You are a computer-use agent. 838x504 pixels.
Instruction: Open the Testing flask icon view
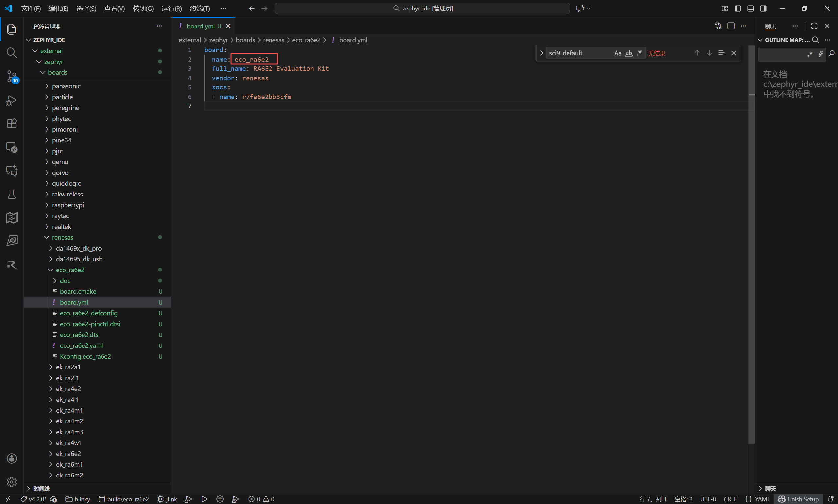pos(11,194)
